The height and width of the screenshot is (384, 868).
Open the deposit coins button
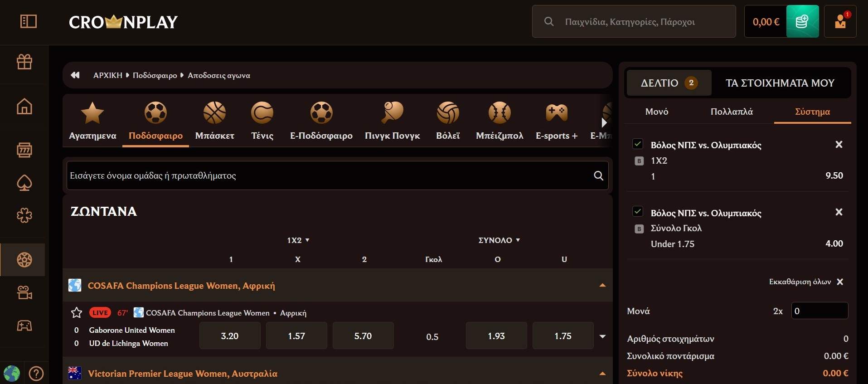pyautogui.click(x=802, y=21)
